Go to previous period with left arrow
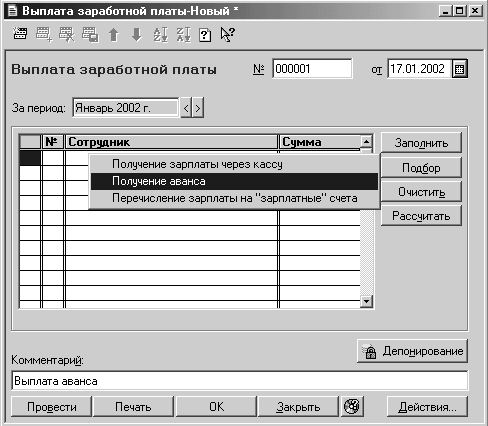Image resolution: width=488 pixels, height=426 pixels. (x=186, y=108)
